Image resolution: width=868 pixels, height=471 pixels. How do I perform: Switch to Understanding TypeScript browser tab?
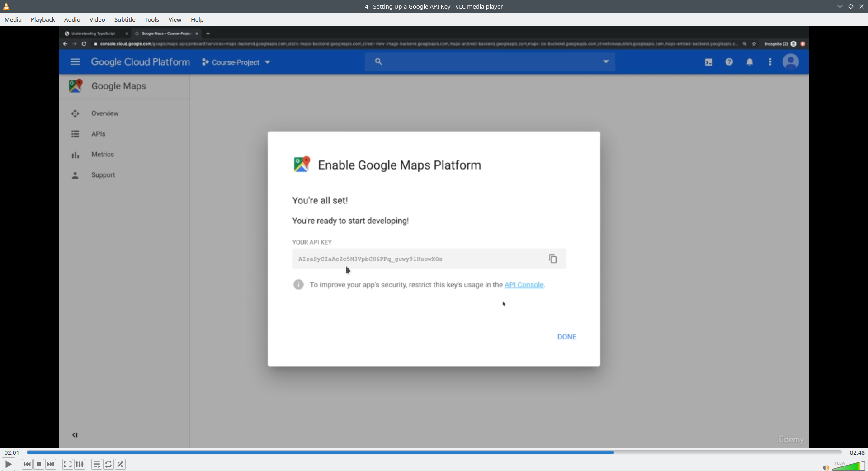click(x=93, y=33)
